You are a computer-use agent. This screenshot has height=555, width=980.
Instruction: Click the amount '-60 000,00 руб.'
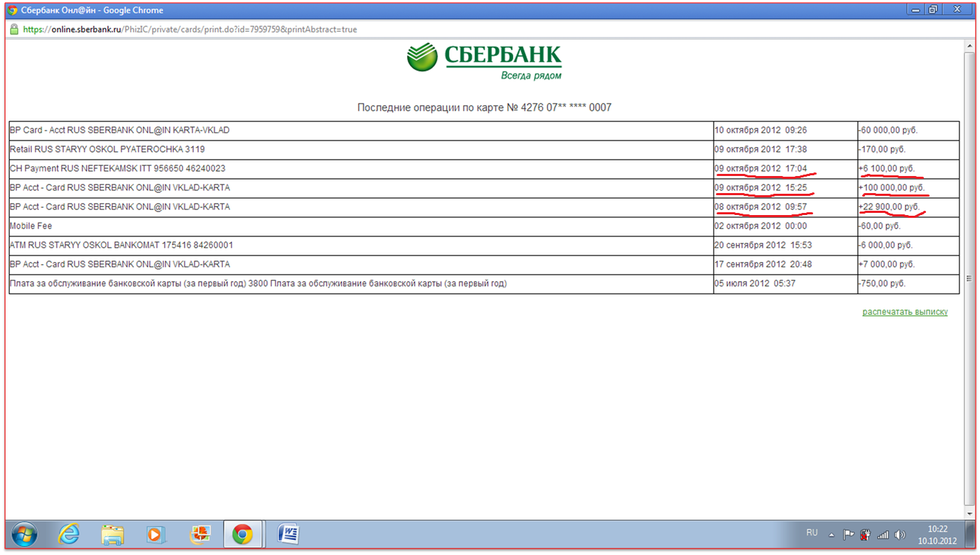[888, 131]
